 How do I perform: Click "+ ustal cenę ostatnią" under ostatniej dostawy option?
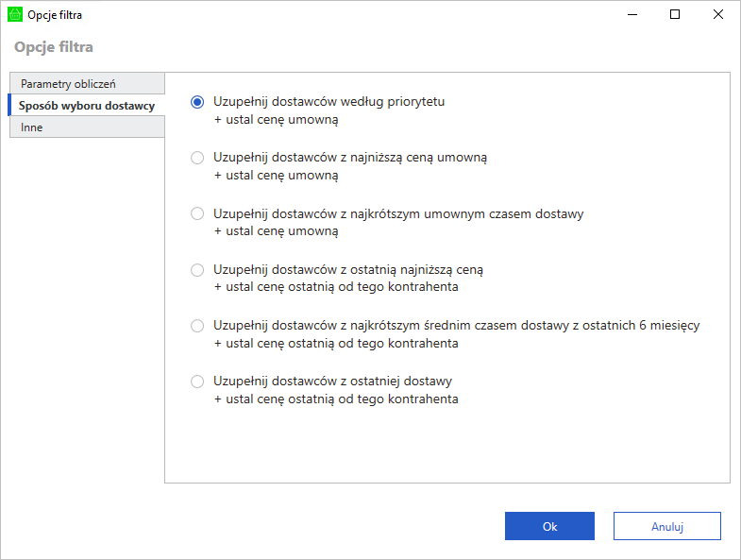pyautogui.click(x=336, y=399)
